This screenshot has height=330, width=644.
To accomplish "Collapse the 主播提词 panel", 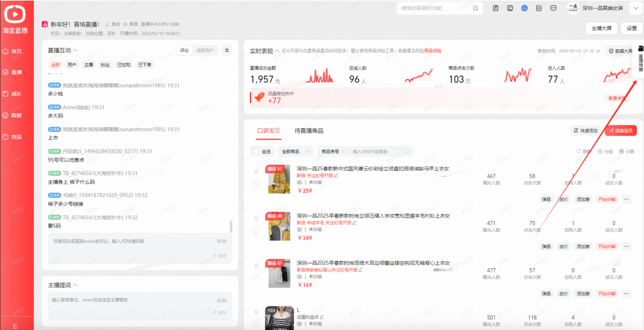I will pyautogui.click(x=75, y=285).
